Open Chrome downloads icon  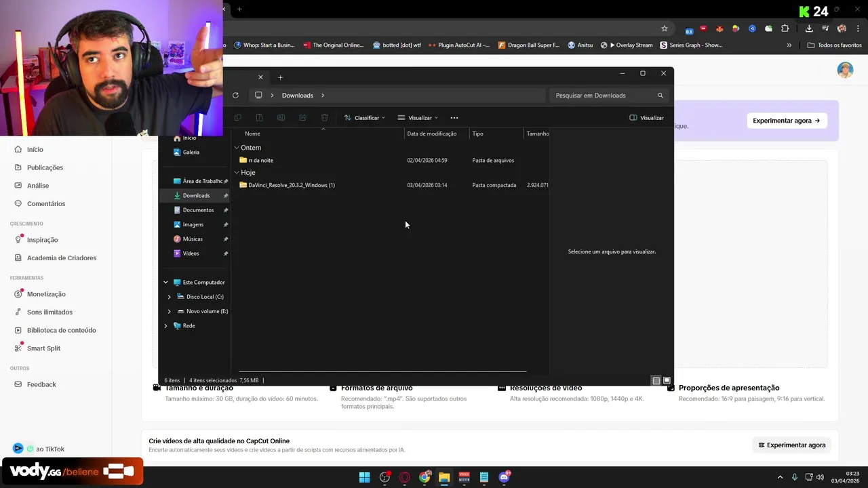tap(809, 28)
